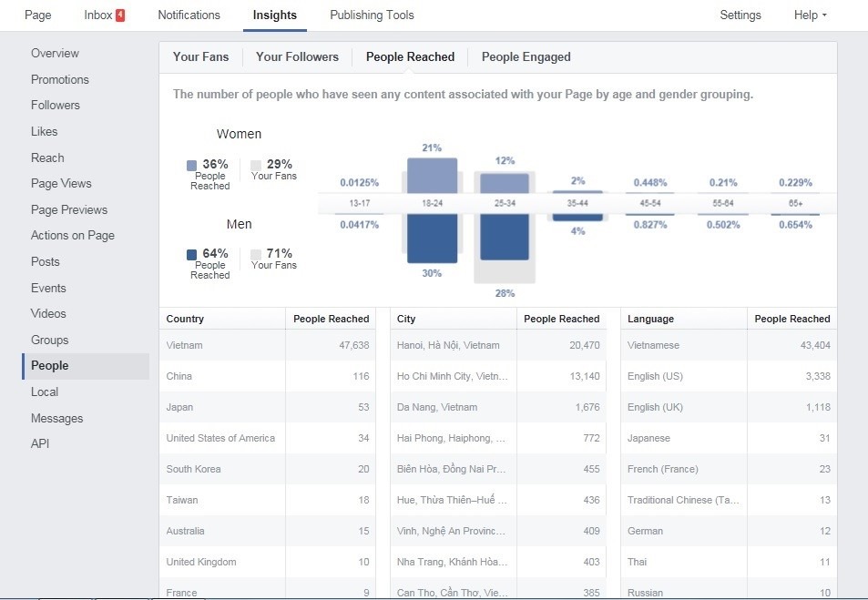Expand the Help dropdown menu
This screenshot has width=868, height=600.
pos(810,15)
